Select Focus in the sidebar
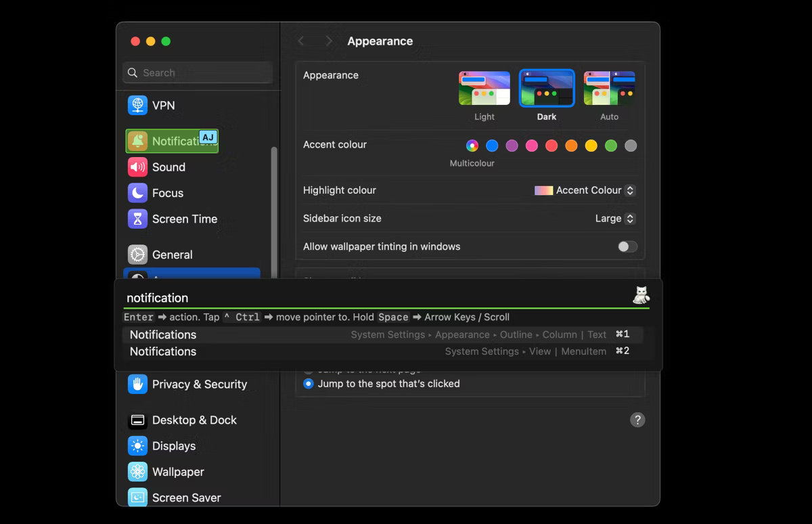 (168, 193)
